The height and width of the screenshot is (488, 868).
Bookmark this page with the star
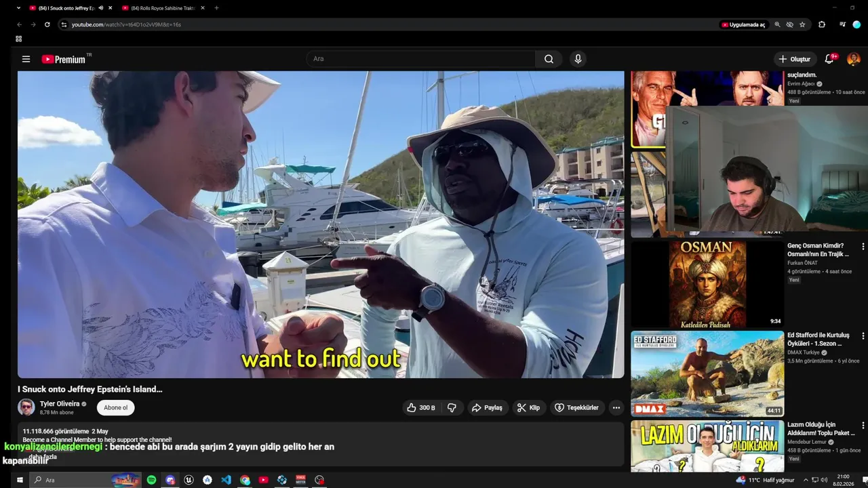click(x=802, y=24)
